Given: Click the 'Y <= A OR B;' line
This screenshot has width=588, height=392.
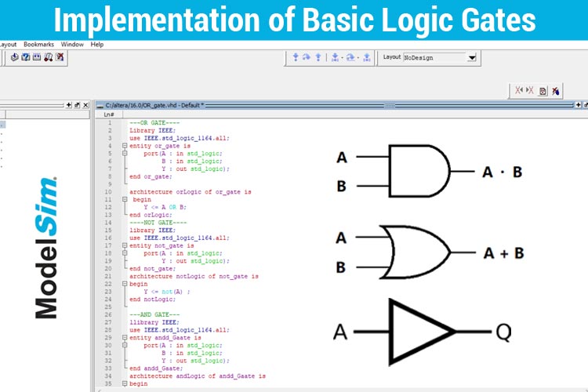Looking at the screenshot, I should (x=165, y=207).
